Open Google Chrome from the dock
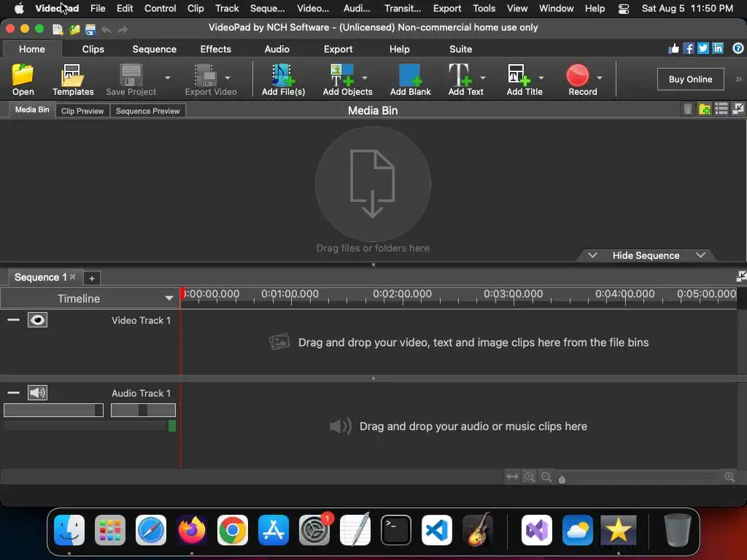This screenshot has height=560, width=747. 233,530
